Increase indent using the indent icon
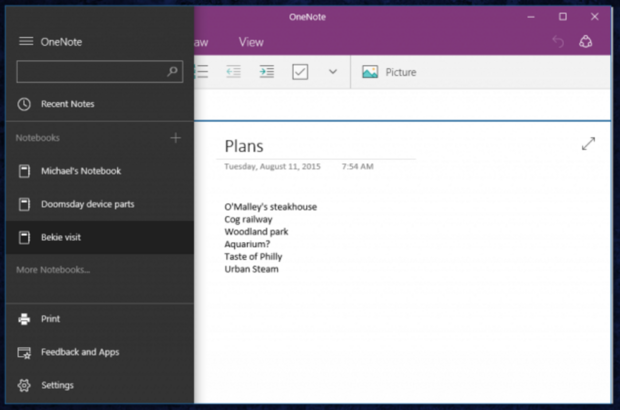 266,72
